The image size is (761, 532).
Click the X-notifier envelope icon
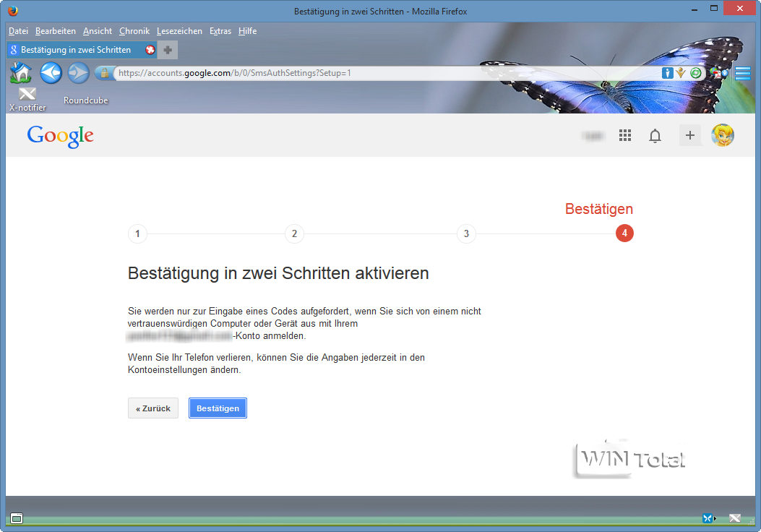tap(27, 94)
